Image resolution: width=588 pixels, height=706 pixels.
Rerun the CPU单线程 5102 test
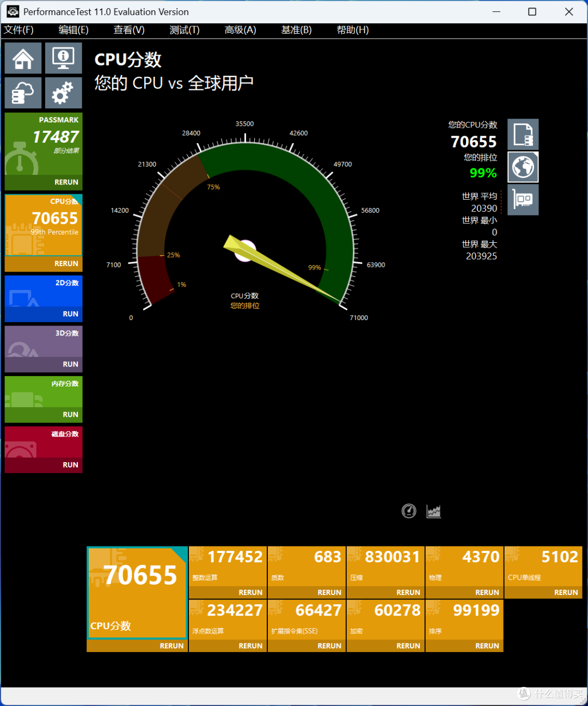point(543,593)
